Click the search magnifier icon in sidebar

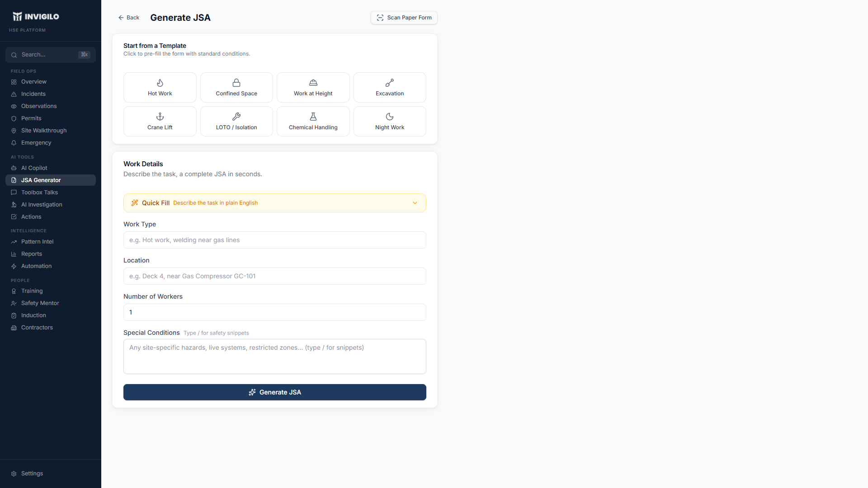14,55
